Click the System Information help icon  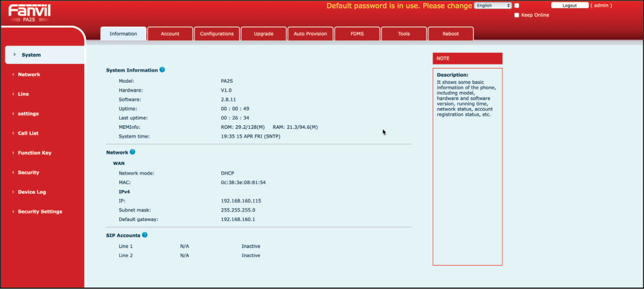(162, 70)
